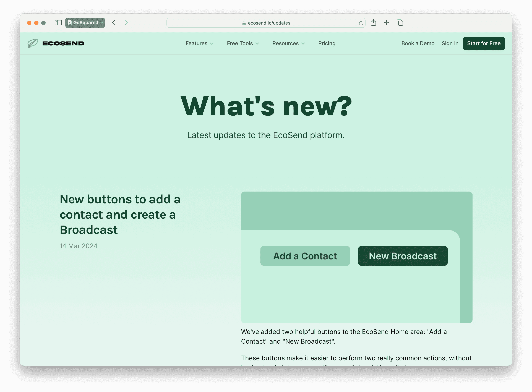Screen dimensions: 532x392
Task: Click the red close window button
Action: (29, 23)
